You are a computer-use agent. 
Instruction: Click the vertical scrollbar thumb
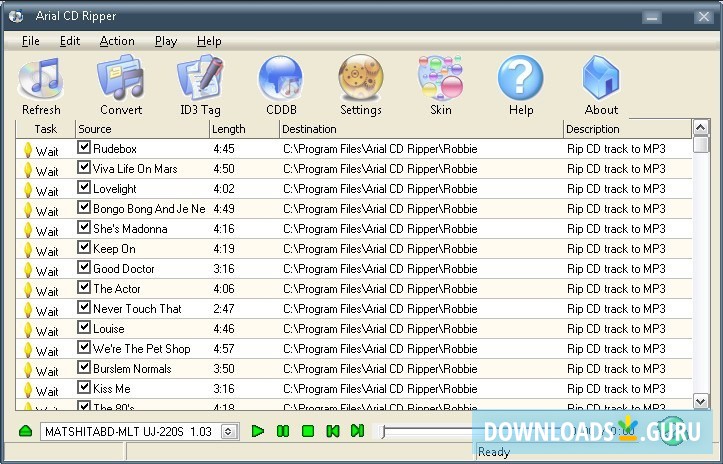[x=701, y=144]
